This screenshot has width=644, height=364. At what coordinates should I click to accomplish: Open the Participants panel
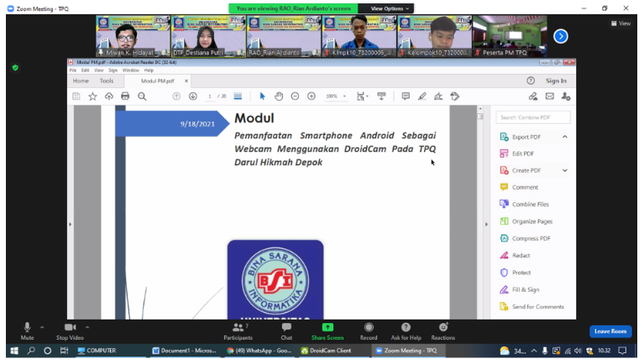pos(238,331)
